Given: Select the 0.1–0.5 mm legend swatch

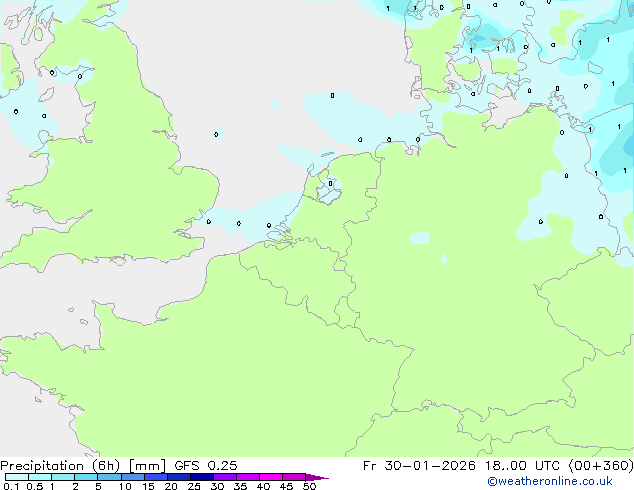Looking at the screenshot, I should tap(17, 477).
